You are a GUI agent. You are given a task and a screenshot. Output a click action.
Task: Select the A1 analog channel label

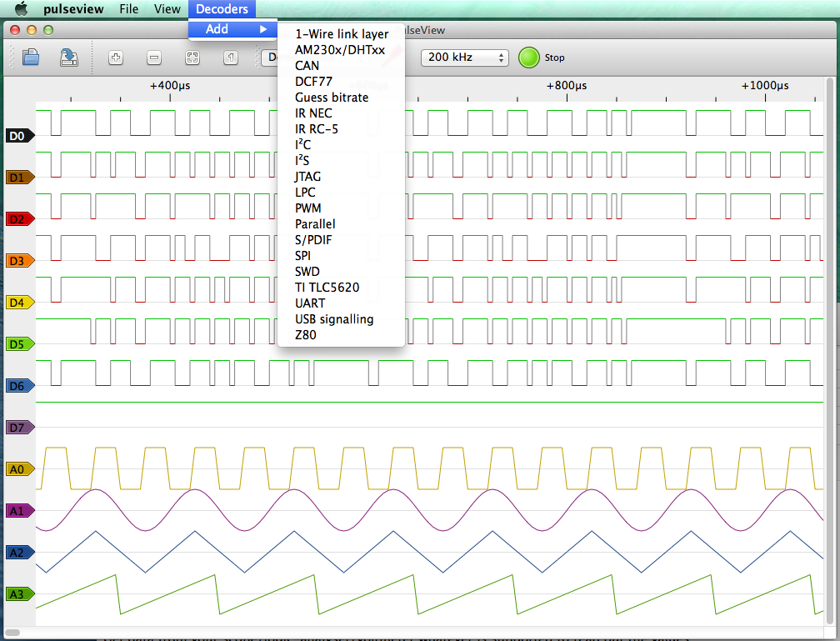coord(18,510)
